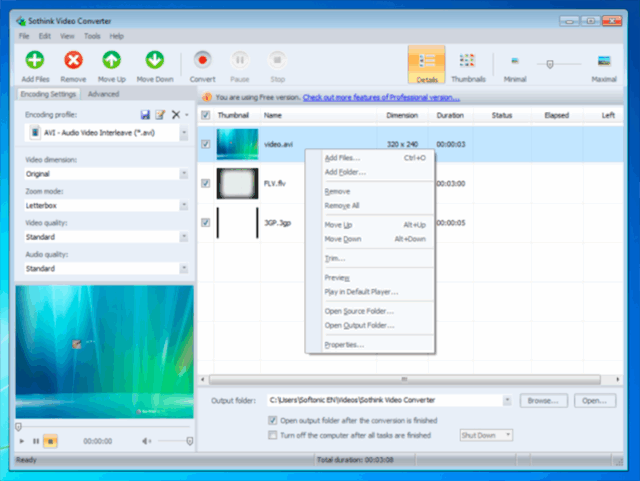
Task: Choose Preview in the context menu
Action: [371, 278]
